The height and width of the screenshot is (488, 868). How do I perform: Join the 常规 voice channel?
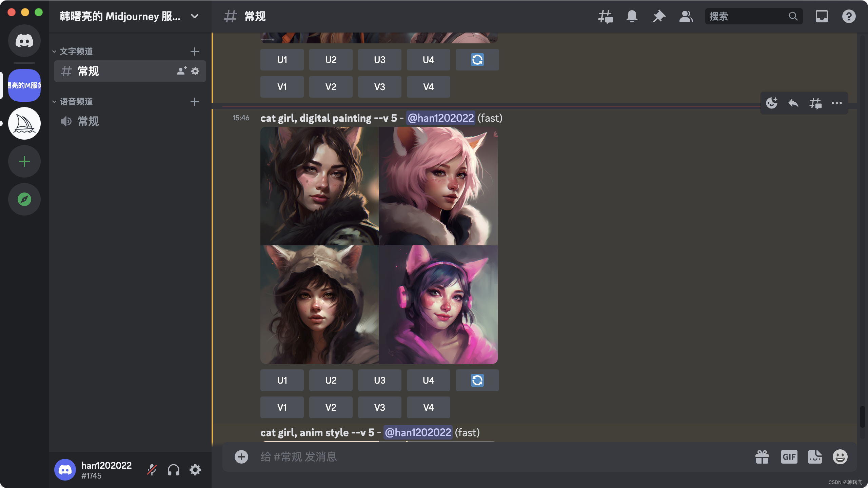click(x=88, y=121)
